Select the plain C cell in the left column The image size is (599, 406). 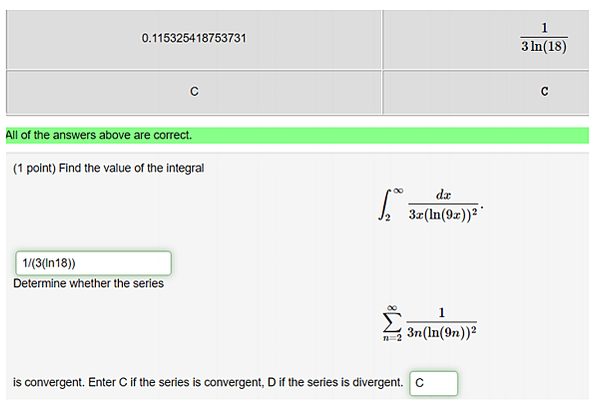pyautogui.click(x=194, y=92)
